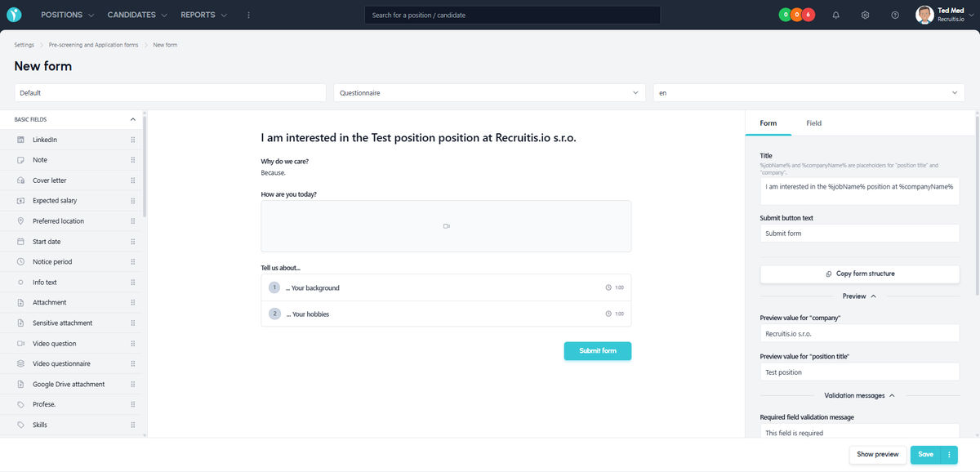Grab drag handle for Sensitive attachment
The height and width of the screenshot is (472, 980).
pos(133,323)
